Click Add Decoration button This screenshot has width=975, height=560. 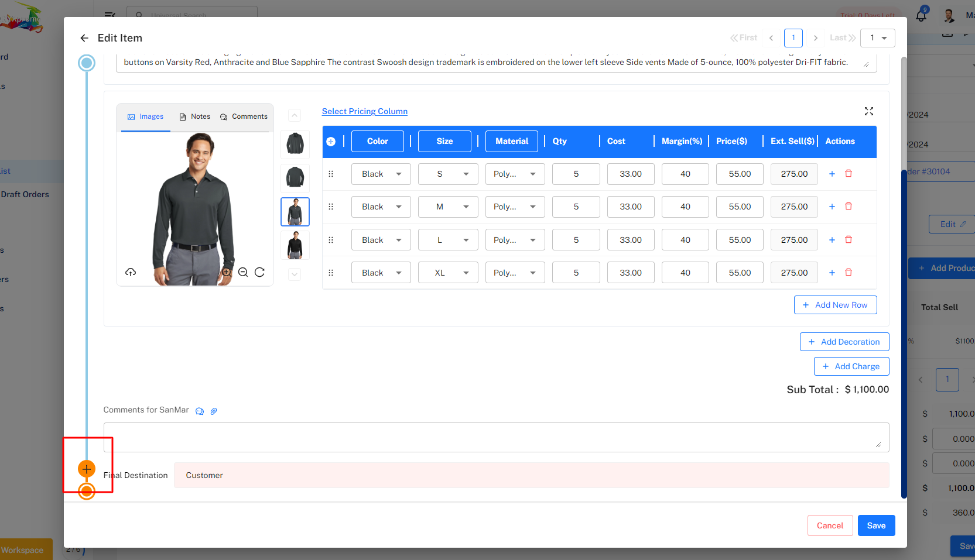844,342
